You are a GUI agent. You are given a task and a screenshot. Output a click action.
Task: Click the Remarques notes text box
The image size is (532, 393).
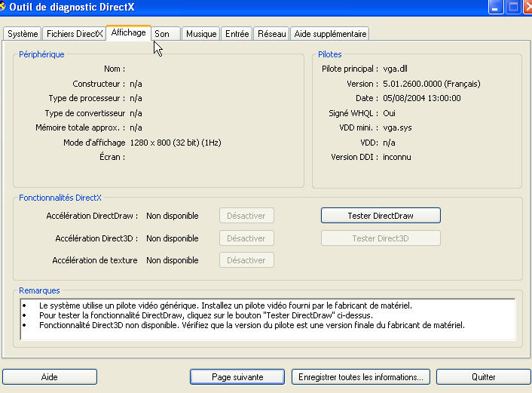point(268,319)
